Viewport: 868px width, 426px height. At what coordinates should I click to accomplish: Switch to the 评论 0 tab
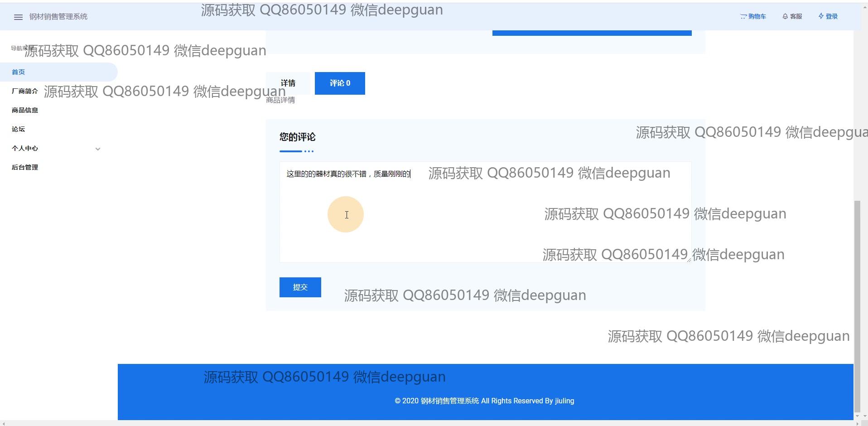pos(340,83)
